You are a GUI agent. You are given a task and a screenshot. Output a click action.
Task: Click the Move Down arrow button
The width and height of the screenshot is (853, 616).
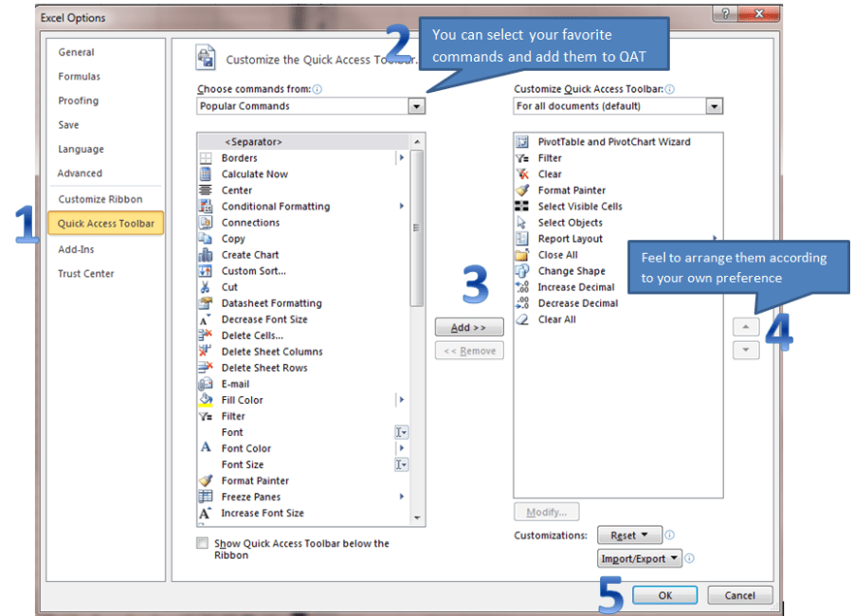coord(747,351)
